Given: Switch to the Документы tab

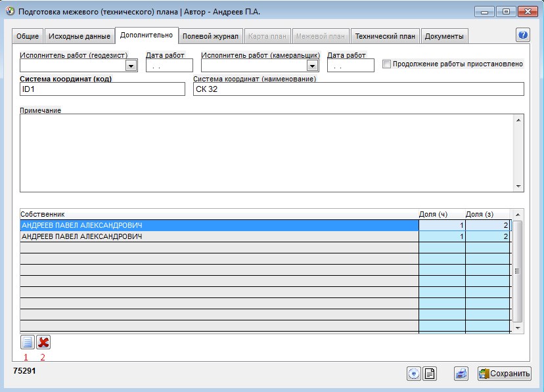Looking at the screenshot, I should (x=444, y=36).
